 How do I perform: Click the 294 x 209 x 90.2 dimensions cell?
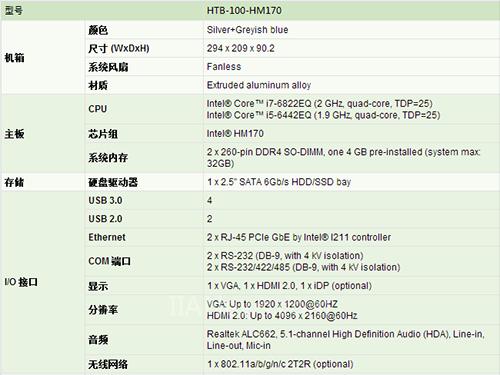[241, 48]
